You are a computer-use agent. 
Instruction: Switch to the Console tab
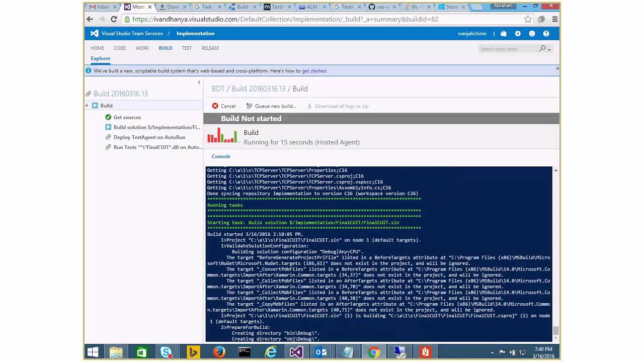point(221,156)
